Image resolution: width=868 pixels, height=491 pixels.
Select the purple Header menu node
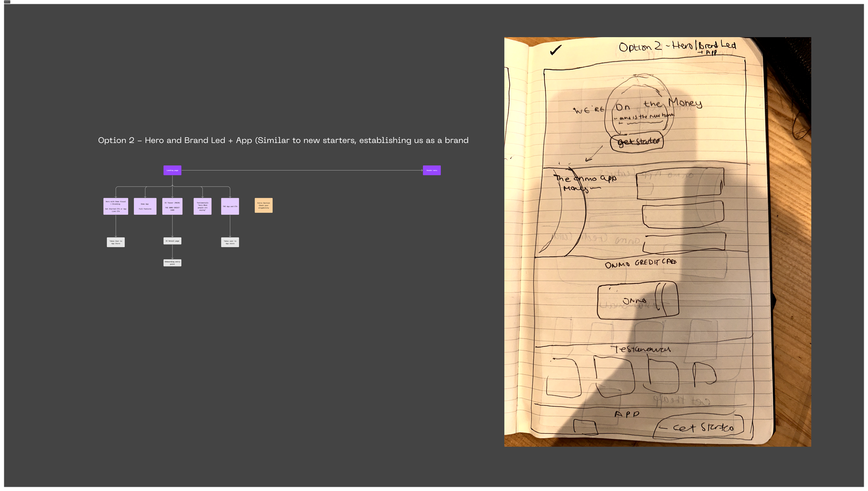(432, 170)
